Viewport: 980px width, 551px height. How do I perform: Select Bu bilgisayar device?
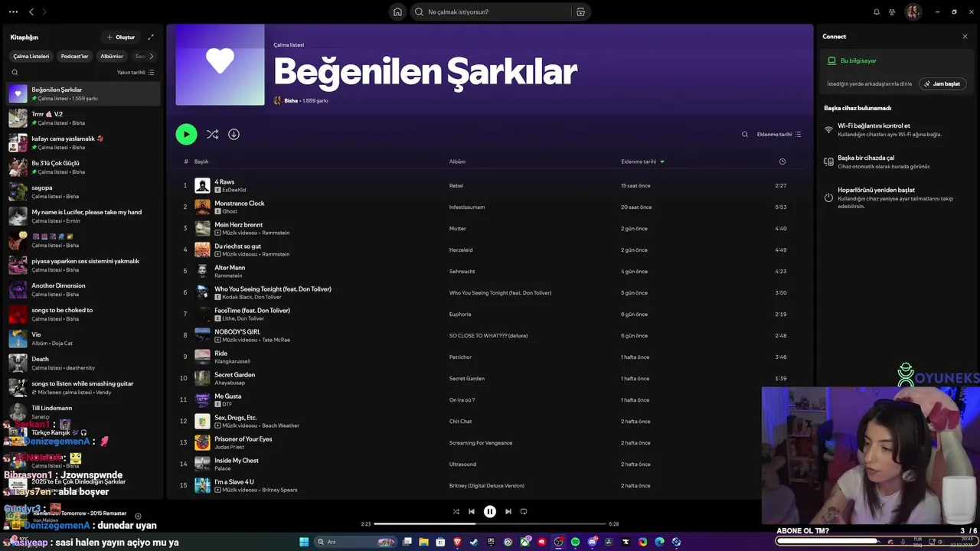(858, 60)
